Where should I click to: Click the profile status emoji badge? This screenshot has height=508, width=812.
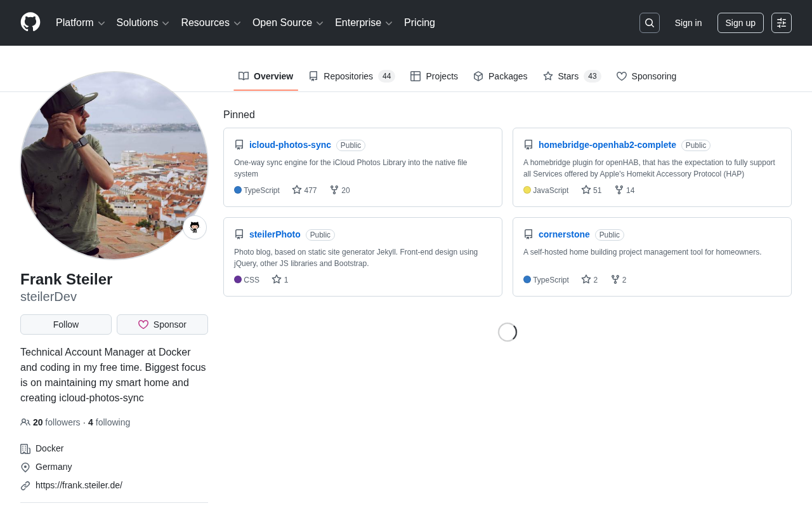195,227
